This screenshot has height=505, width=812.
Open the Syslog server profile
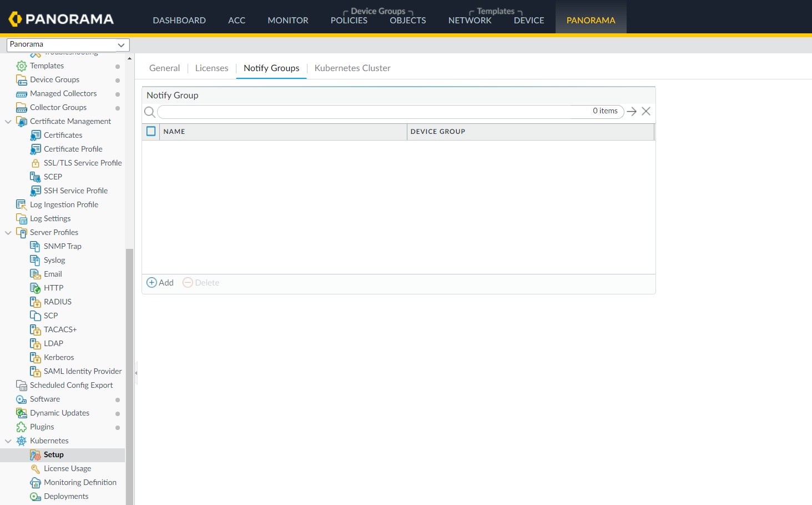[54, 261]
